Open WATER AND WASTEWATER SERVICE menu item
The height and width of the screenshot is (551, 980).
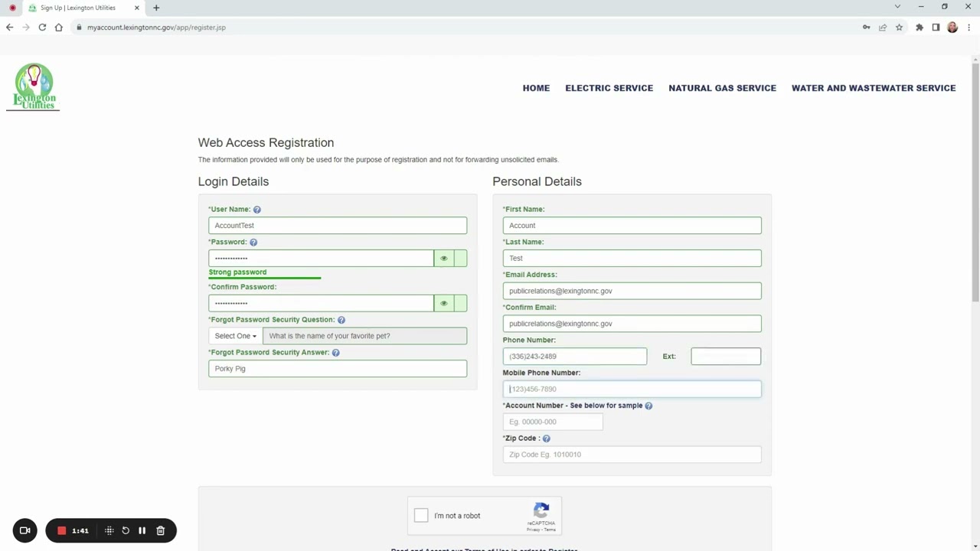click(x=874, y=88)
